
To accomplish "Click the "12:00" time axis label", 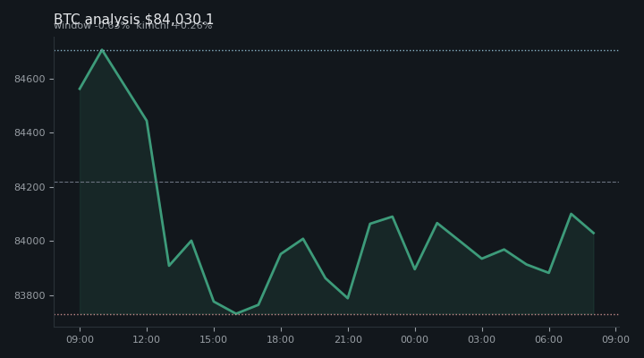I will 146,339.
